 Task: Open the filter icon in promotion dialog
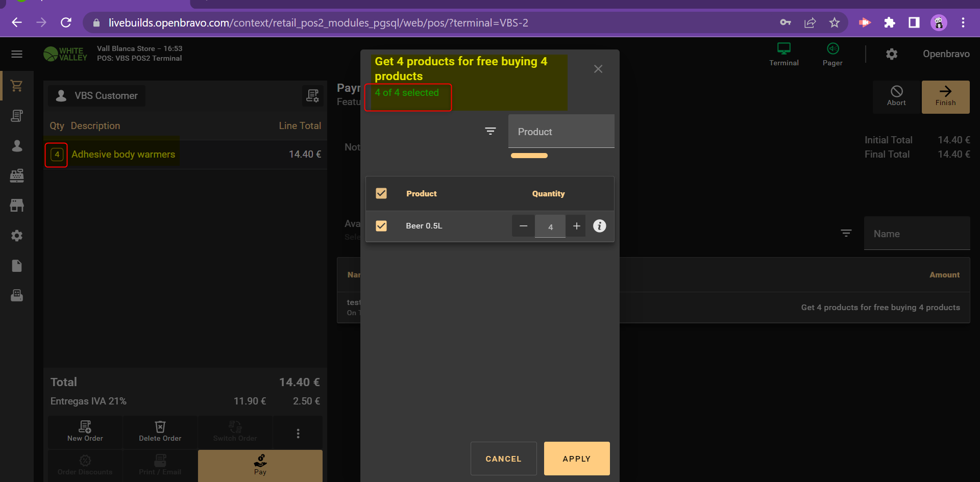tap(491, 131)
